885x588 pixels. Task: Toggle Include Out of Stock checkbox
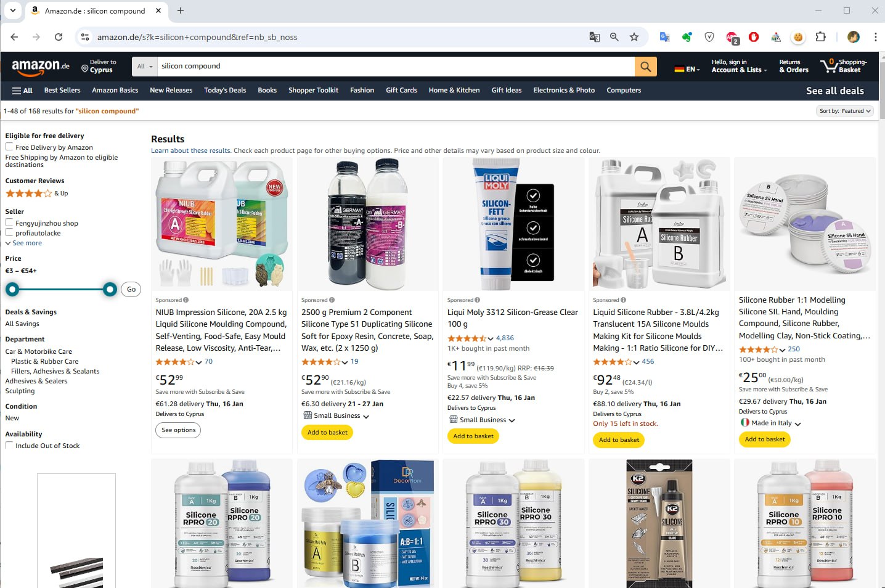(9, 445)
